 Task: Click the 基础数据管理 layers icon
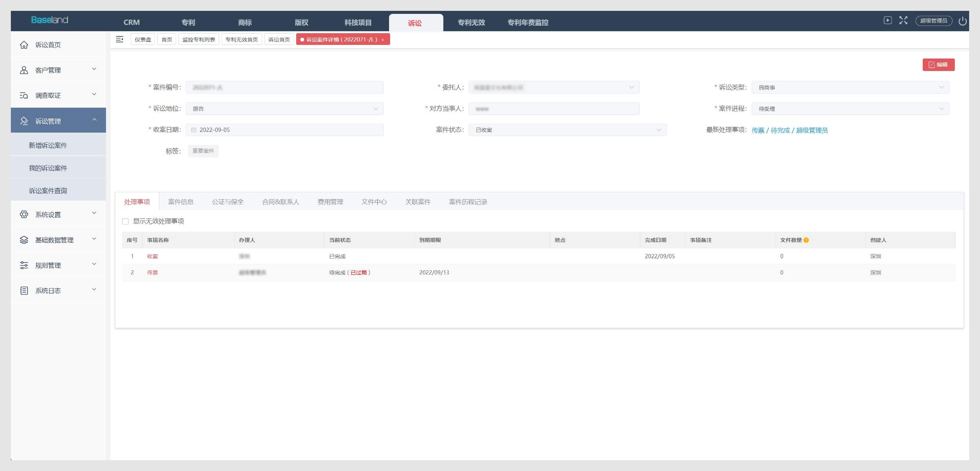click(x=24, y=240)
